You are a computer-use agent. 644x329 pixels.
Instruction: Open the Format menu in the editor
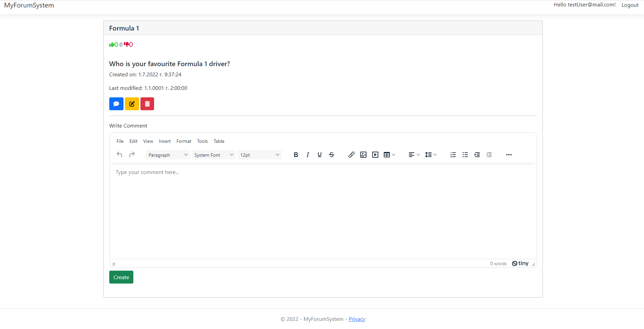pyautogui.click(x=184, y=141)
